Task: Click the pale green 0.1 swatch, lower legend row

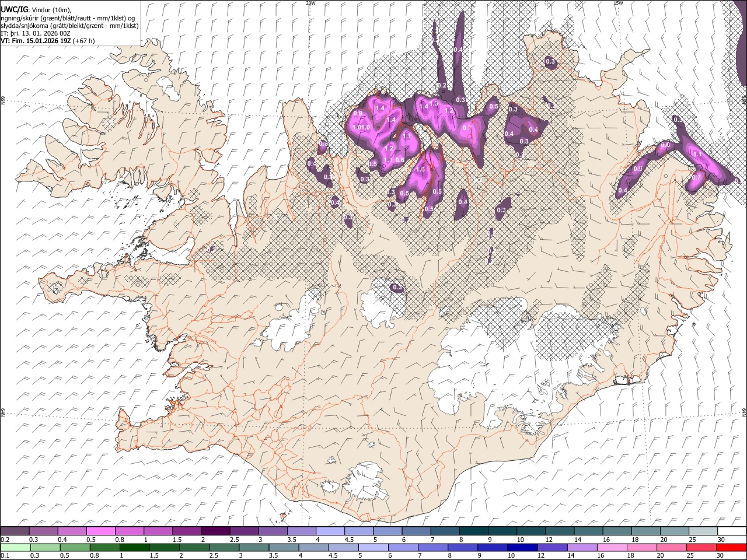Action: [15, 547]
